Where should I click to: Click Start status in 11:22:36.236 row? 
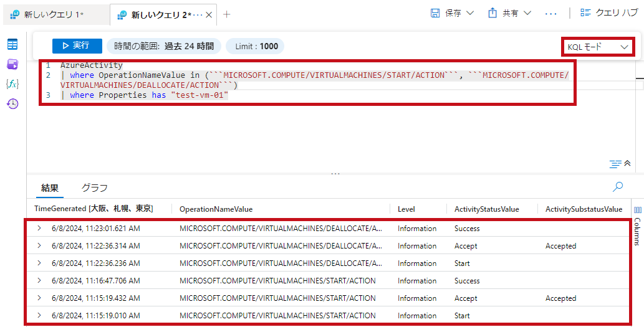[x=462, y=263]
